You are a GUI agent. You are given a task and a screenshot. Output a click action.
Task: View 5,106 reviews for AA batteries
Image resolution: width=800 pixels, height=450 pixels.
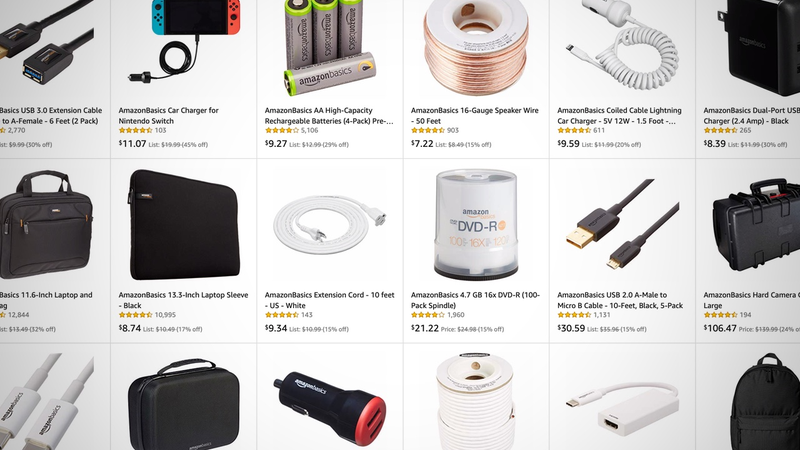309,131
